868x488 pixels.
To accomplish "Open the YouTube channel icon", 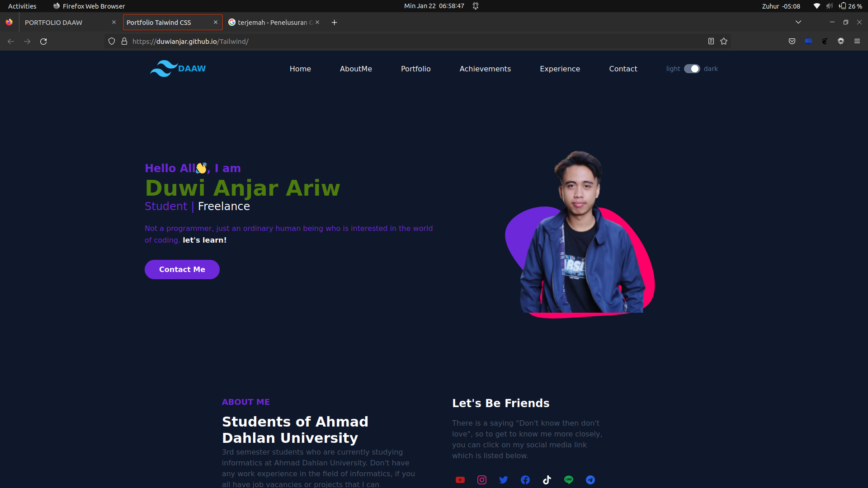I will coord(460,480).
